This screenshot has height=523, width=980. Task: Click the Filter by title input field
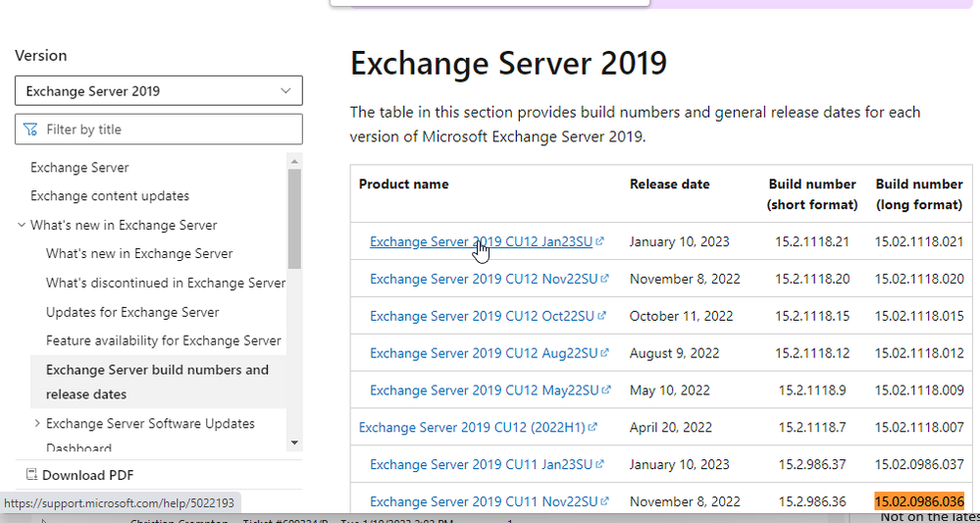click(x=159, y=130)
